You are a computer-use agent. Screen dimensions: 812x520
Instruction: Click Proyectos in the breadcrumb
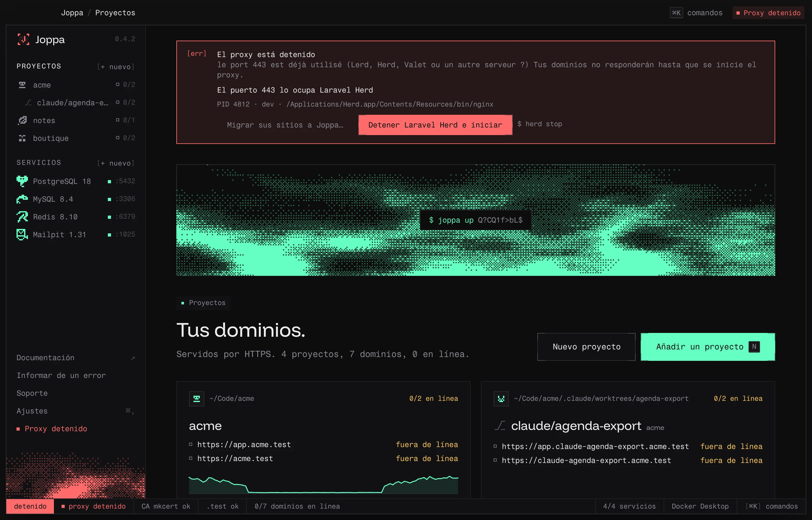[115, 13]
